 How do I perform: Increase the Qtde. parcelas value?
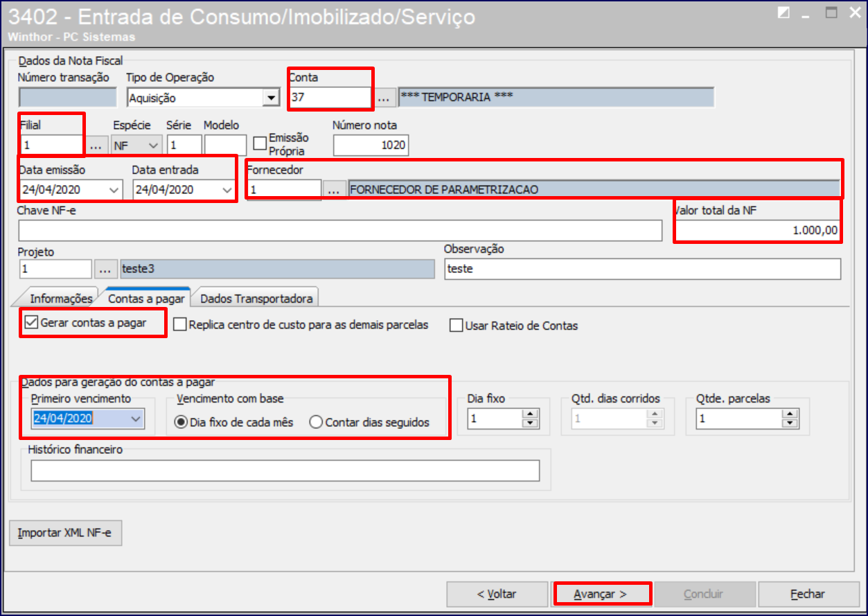pyautogui.click(x=789, y=414)
